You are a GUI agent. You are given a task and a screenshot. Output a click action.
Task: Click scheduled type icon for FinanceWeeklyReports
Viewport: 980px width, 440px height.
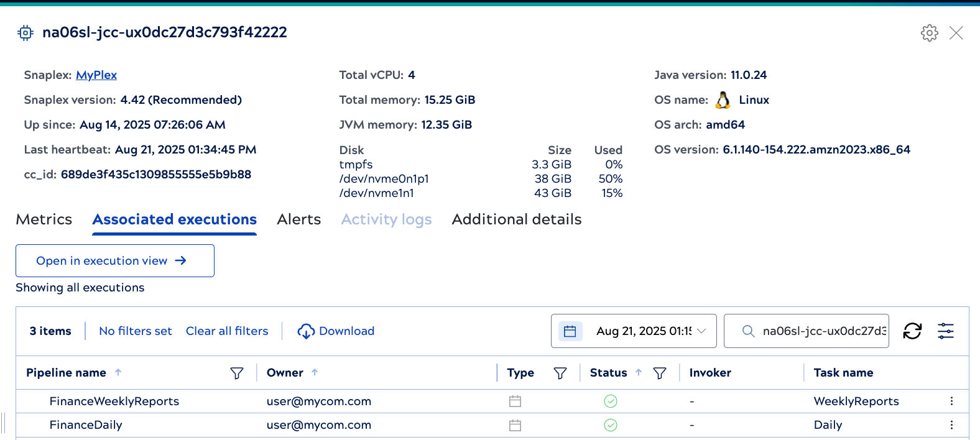click(515, 401)
